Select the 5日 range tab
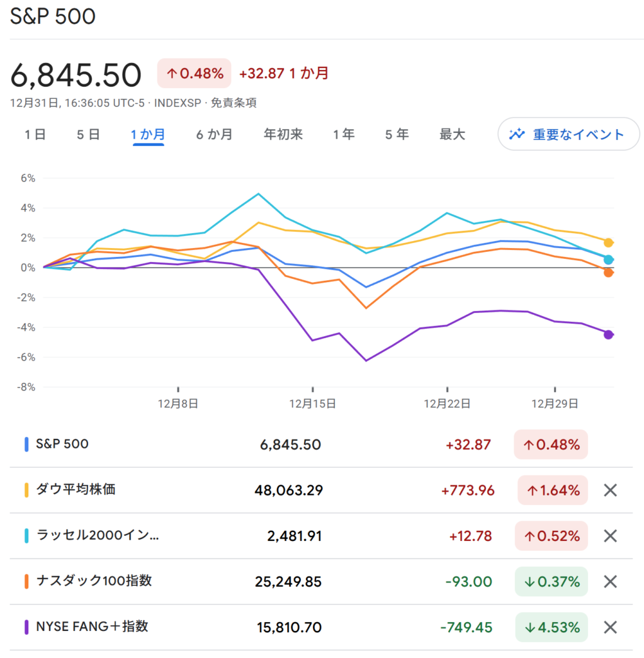The image size is (644, 658). point(88,135)
